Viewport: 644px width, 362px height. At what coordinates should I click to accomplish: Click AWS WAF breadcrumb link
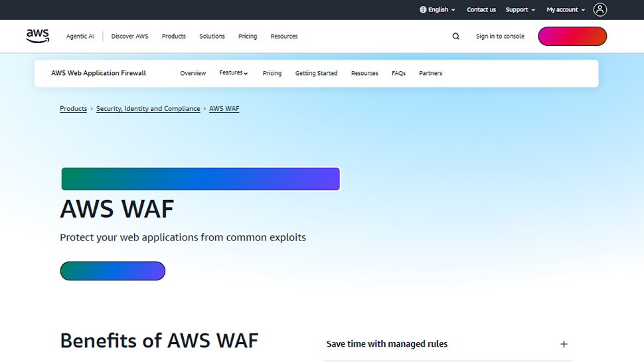(x=224, y=108)
